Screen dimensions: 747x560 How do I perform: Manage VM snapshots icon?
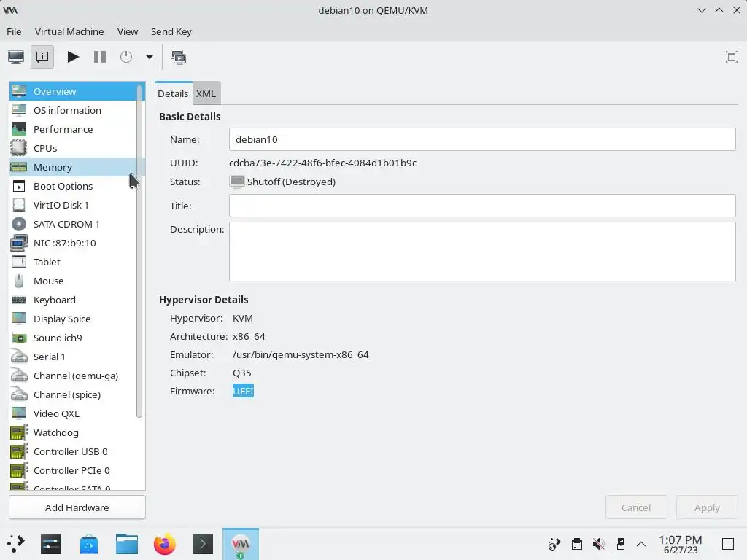pyautogui.click(x=178, y=57)
